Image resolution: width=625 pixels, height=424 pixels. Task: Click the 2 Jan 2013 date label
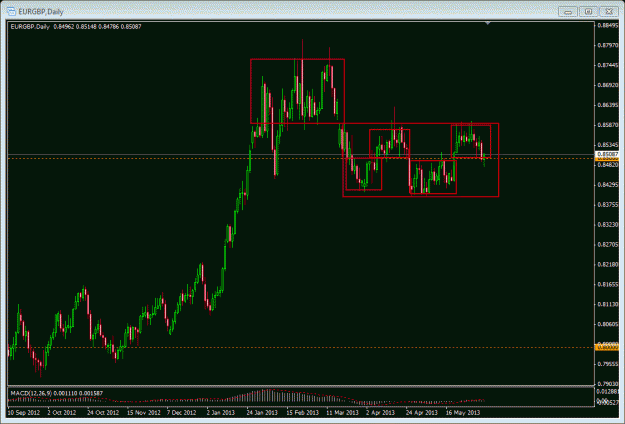coord(221,412)
